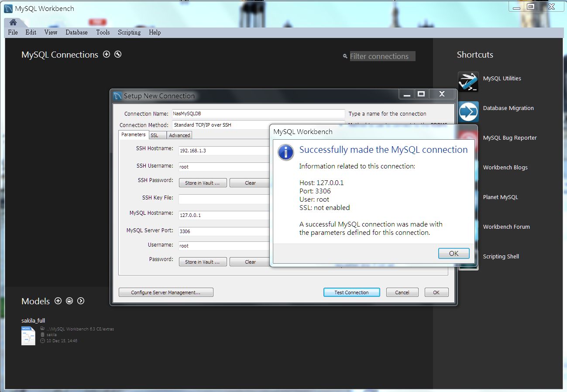Close the Setup New Connection dialog
The height and width of the screenshot is (392, 567).
pyautogui.click(x=442, y=94)
